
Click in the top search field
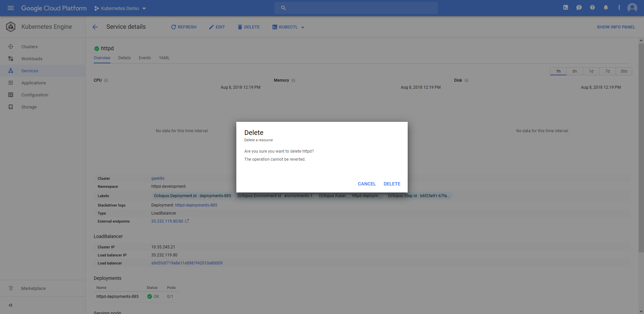356,8
